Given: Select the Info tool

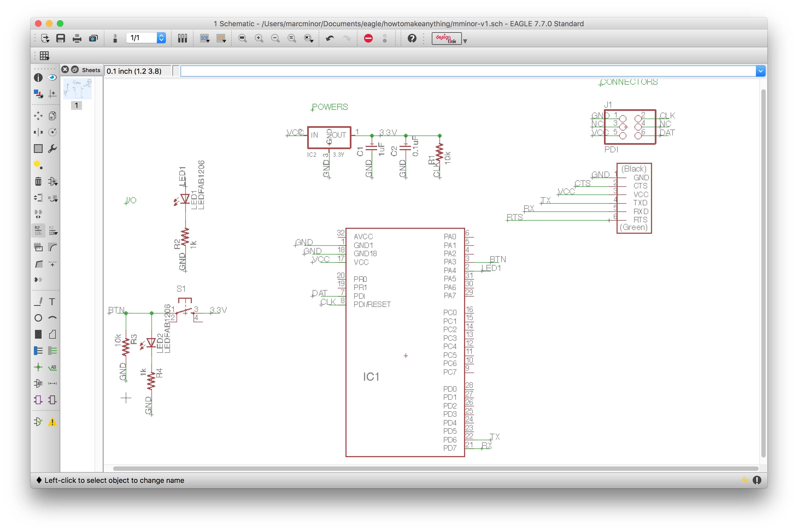Looking at the screenshot, I should pyautogui.click(x=38, y=78).
